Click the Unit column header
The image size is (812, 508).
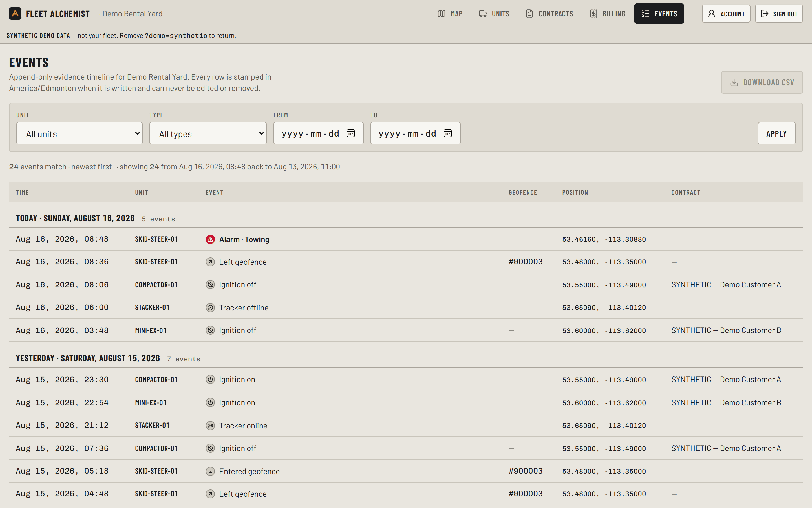click(142, 192)
